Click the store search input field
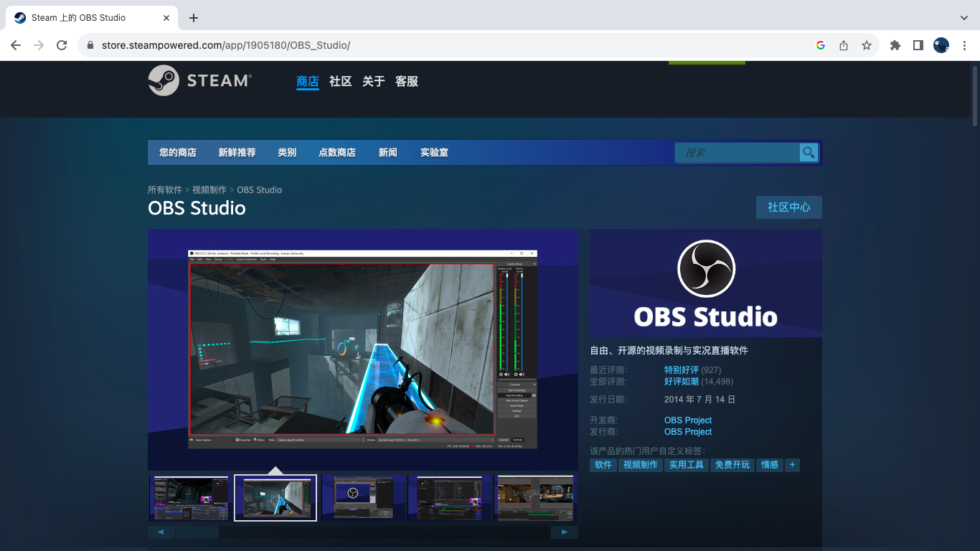 coord(738,152)
